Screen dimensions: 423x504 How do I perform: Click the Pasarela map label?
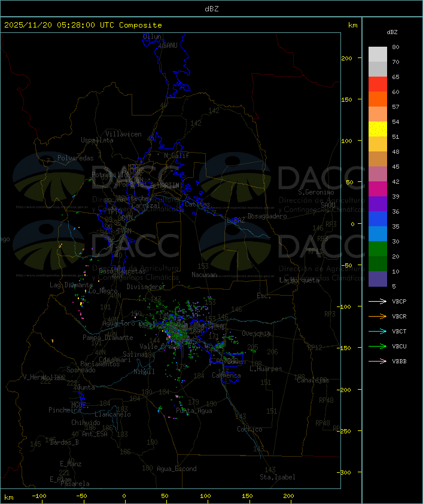coord(75,484)
